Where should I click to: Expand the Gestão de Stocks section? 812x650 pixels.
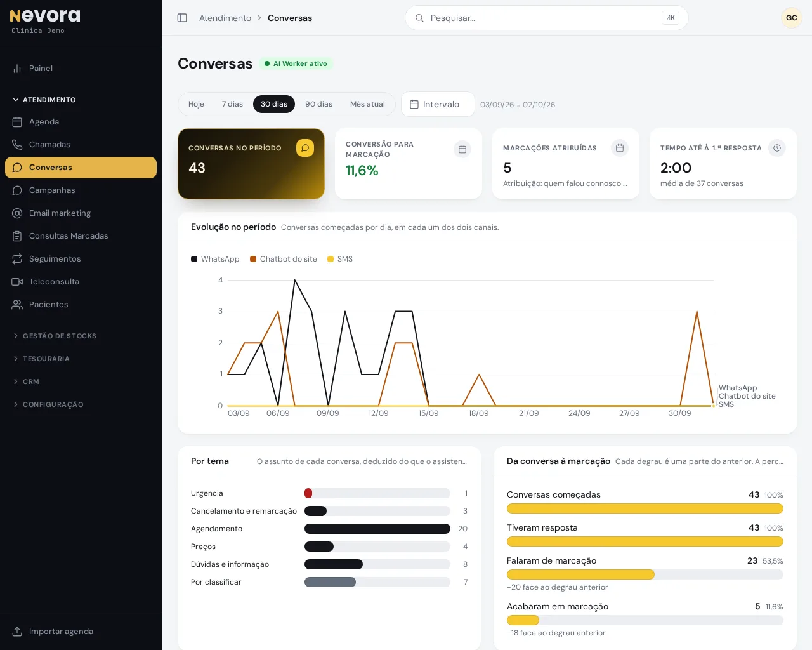55,336
